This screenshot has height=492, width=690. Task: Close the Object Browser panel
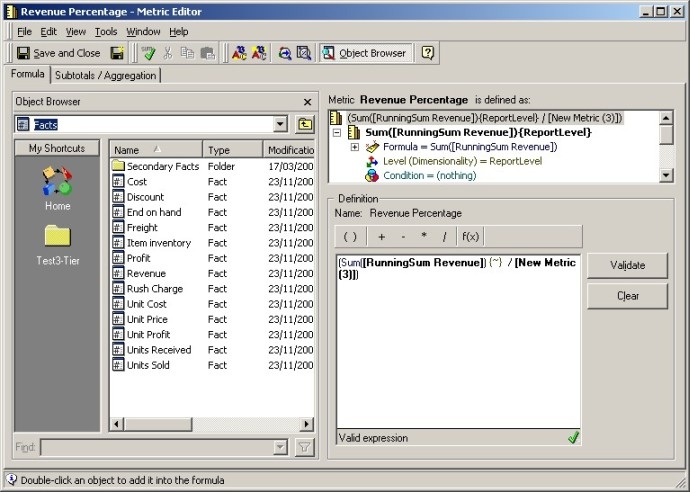point(307,102)
